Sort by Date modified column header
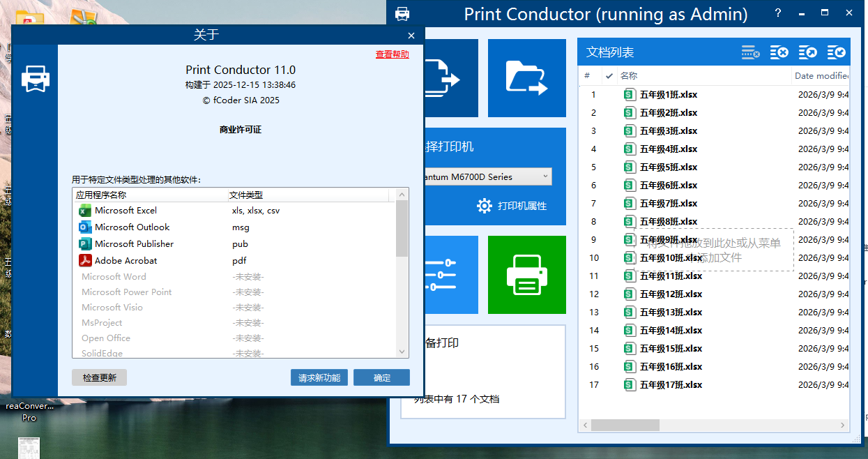868x459 pixels. [821, 75]
